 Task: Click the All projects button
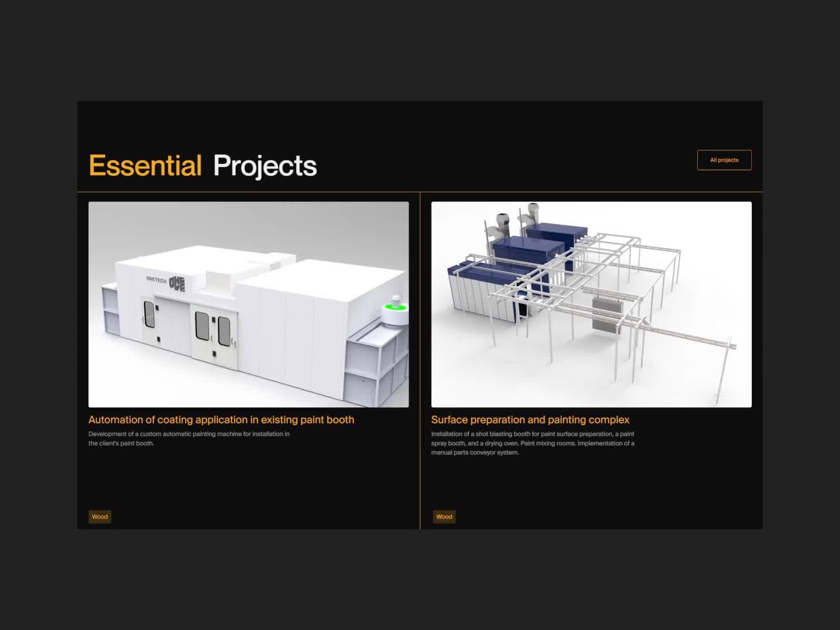(x=724, y=160)
